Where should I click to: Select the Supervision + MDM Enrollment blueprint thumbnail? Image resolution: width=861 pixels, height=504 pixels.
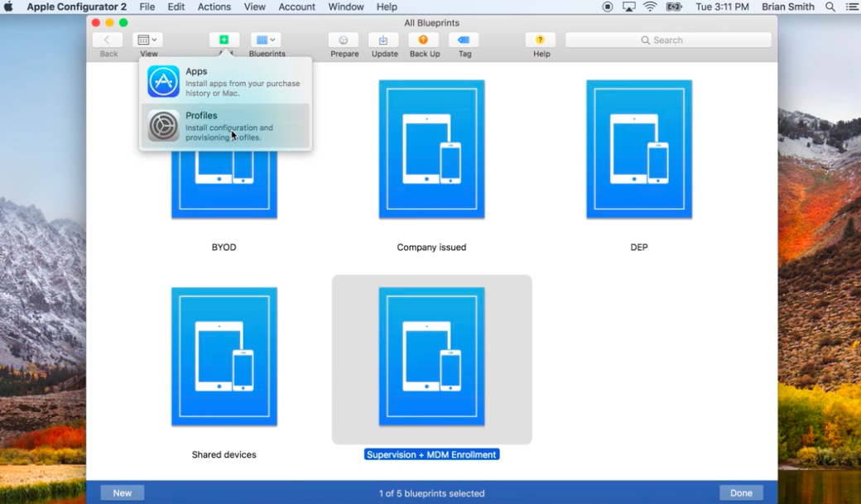coord(431,357)
